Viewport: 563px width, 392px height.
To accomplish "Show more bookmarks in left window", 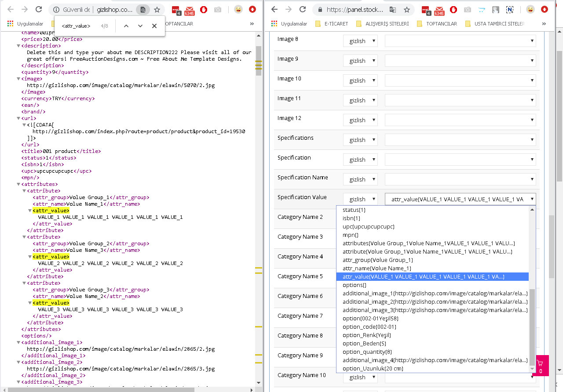I will point(252,24).
